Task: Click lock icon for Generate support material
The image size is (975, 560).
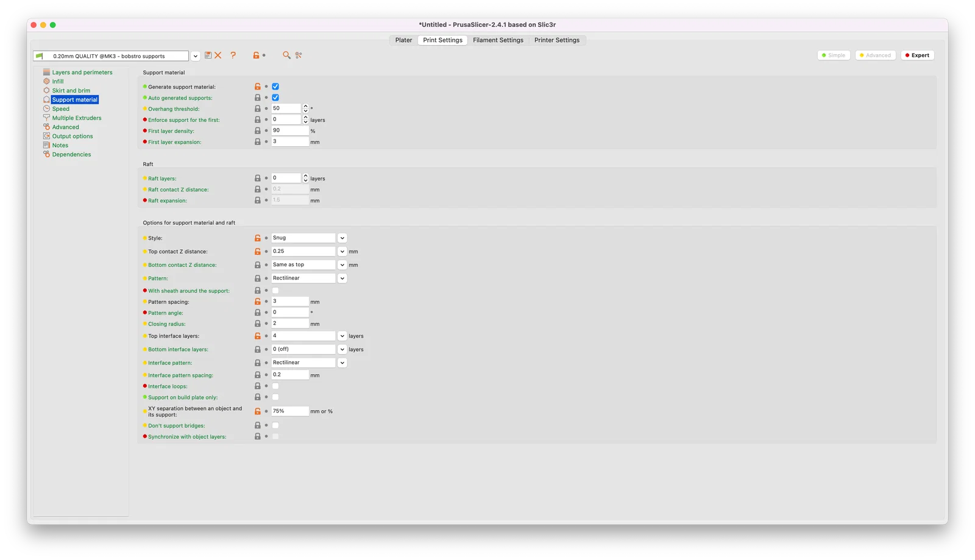Action: (x=257, y=87)
